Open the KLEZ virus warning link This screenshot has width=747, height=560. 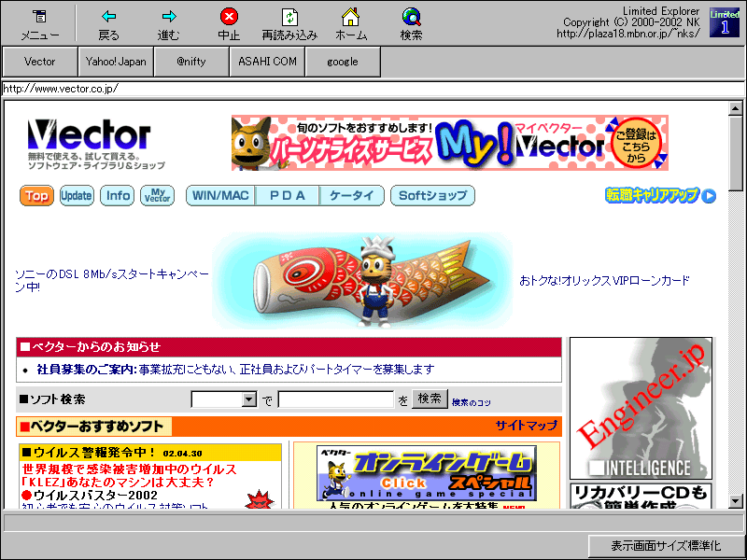129,476
